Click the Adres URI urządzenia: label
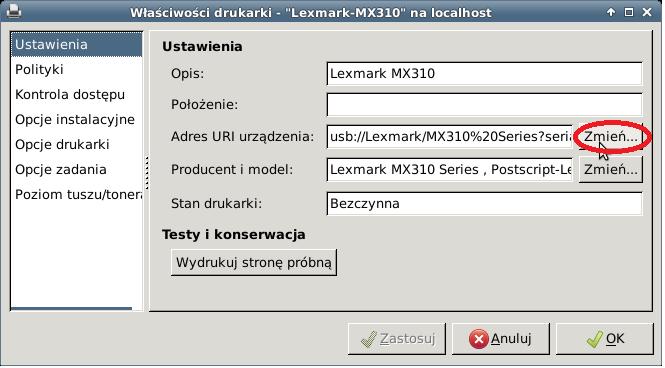Viewport: 665px width, 368px height. [243, 137]
